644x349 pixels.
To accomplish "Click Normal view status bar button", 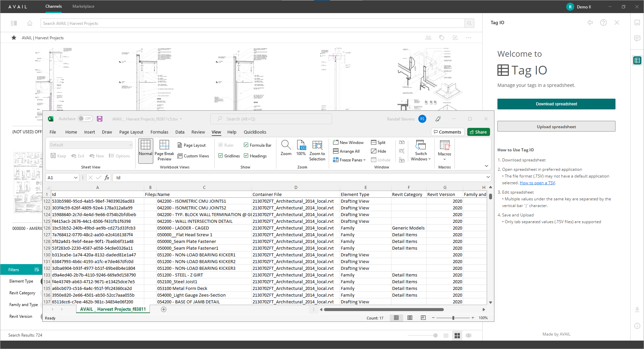I will (396, 318).
